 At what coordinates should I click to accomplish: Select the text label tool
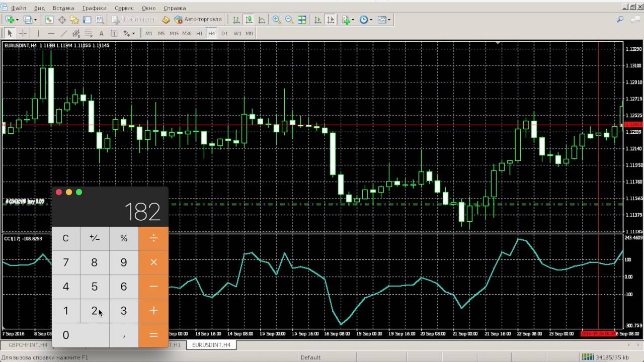(x=114, y=33)
